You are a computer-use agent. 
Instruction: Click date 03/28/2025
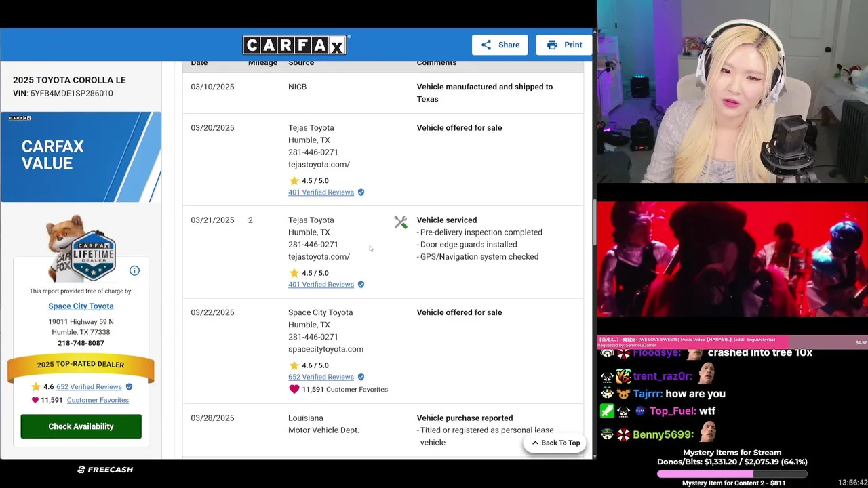(212, 418)
